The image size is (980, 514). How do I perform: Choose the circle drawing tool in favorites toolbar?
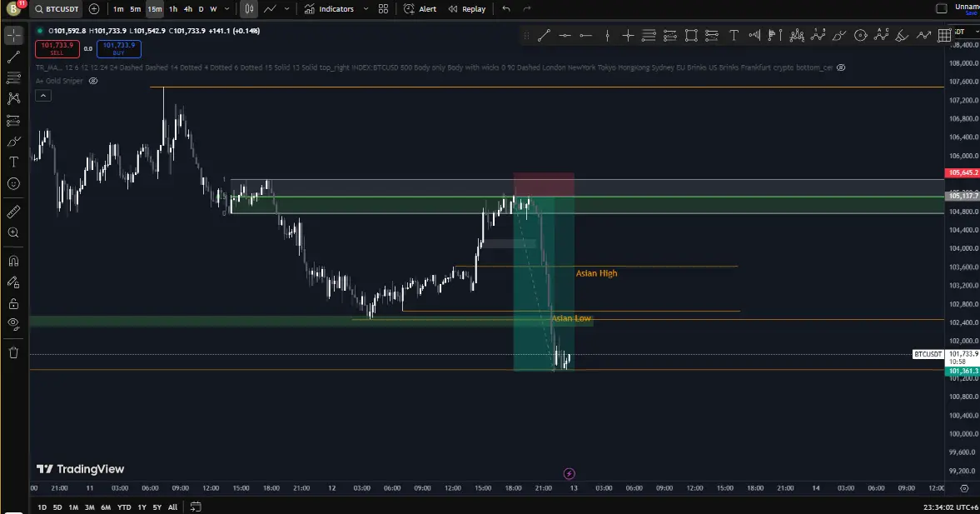[861, 36]
